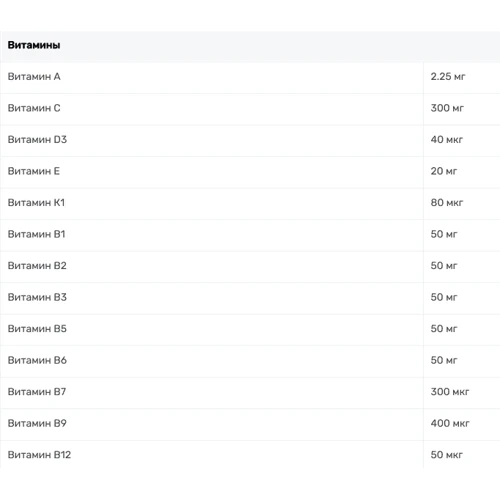
Task: Click the 20 мг value
Action: tap(444, 171)
